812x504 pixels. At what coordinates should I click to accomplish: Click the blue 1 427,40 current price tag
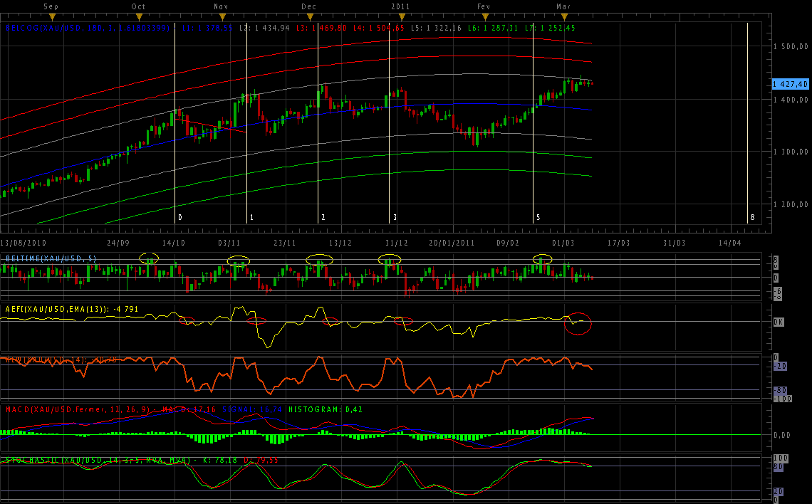[x=791, y=84]
